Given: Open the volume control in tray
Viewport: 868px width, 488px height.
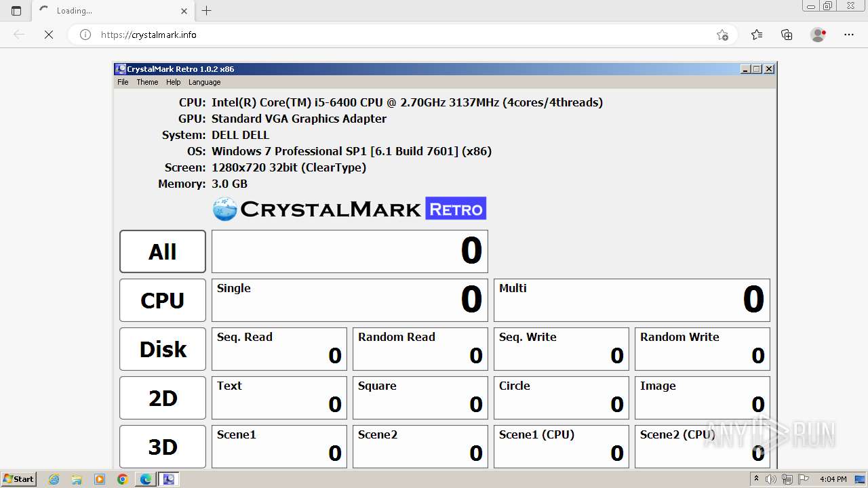Looking at the screenshot, I should (x=771, y=479).
